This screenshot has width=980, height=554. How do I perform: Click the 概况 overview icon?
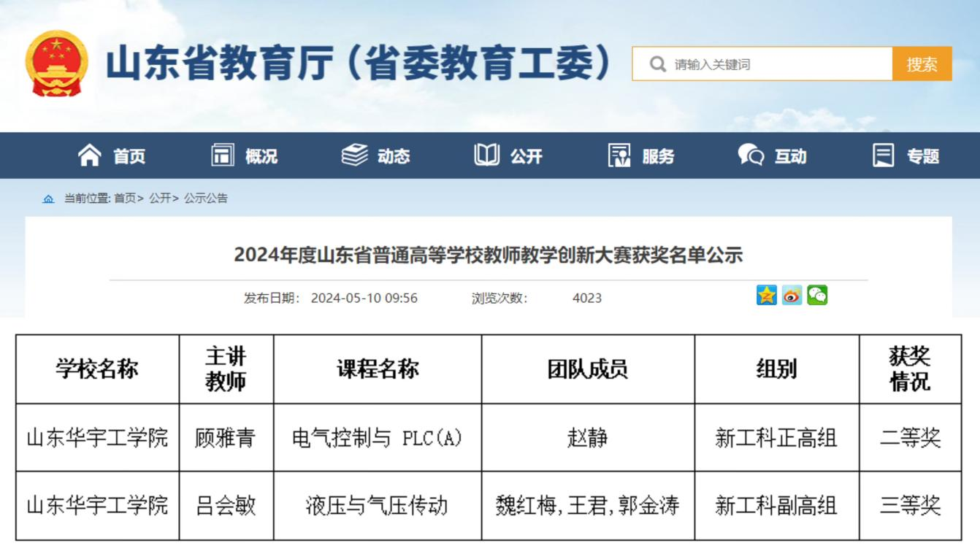click(x=223, y=155)
